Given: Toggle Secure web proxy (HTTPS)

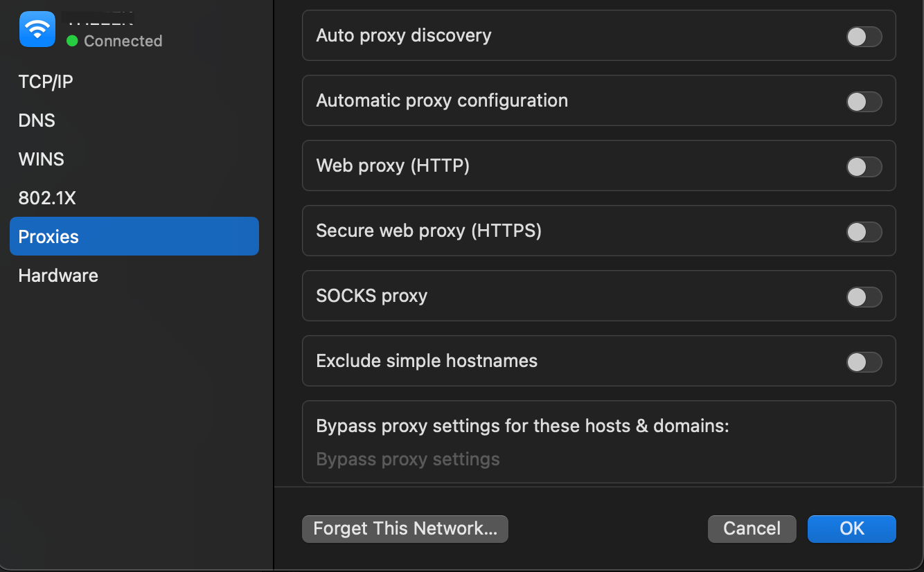Looking at the screenshot, I should click(x=864, y=231).
